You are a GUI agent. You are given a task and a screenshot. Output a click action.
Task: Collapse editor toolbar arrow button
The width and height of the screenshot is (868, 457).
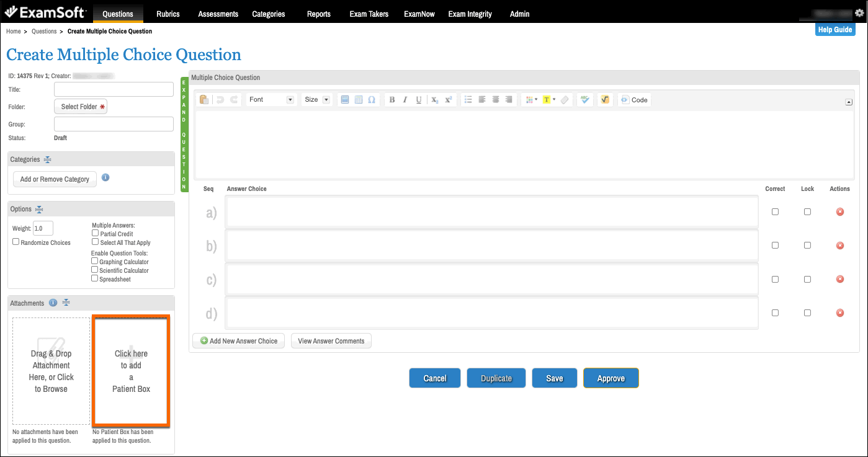pyautogui.click(x=849, y=102)
